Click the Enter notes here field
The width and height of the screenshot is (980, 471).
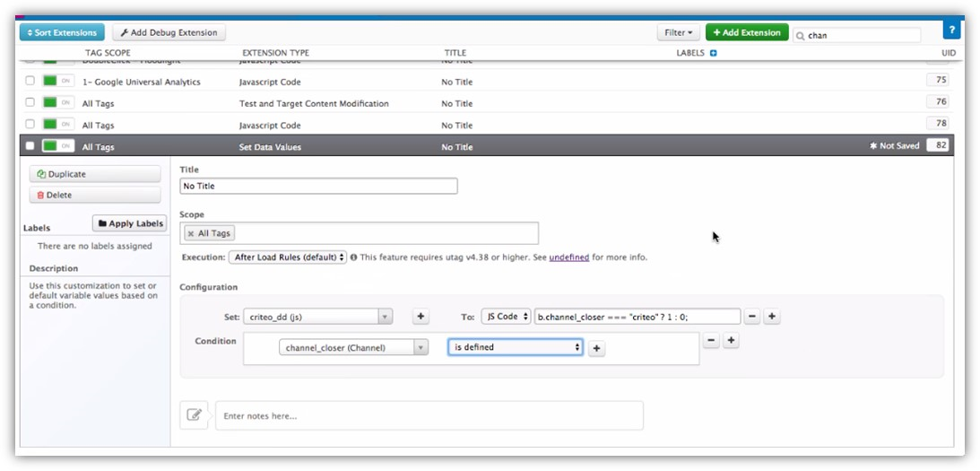[429, 415]
